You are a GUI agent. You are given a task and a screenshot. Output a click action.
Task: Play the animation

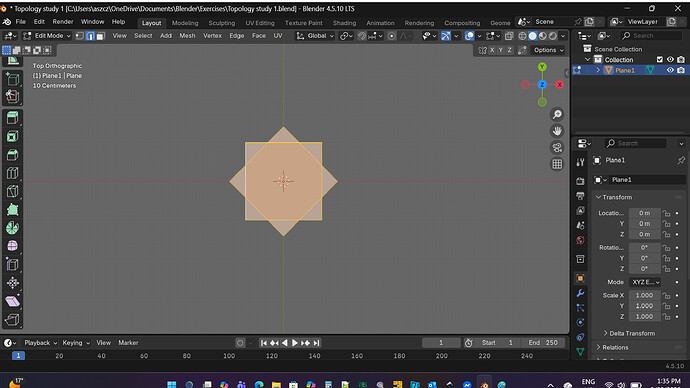pyautogui.click(x=295, y=343)
